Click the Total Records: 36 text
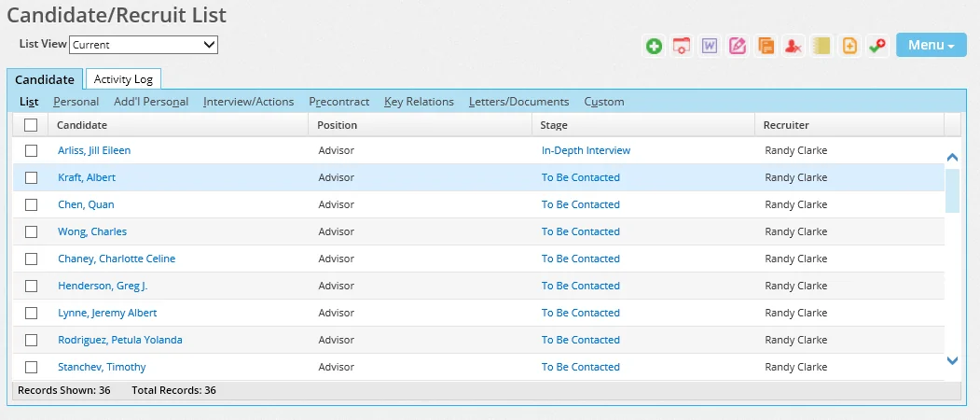This screenshot has width=980, height=420. [x=173, y=390]
